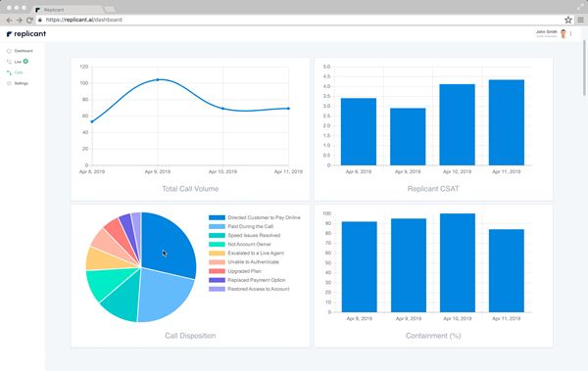Click the Apr 9 bar in Replicant CSAT chart
This screenshot has width=588, height=371.
408,137
